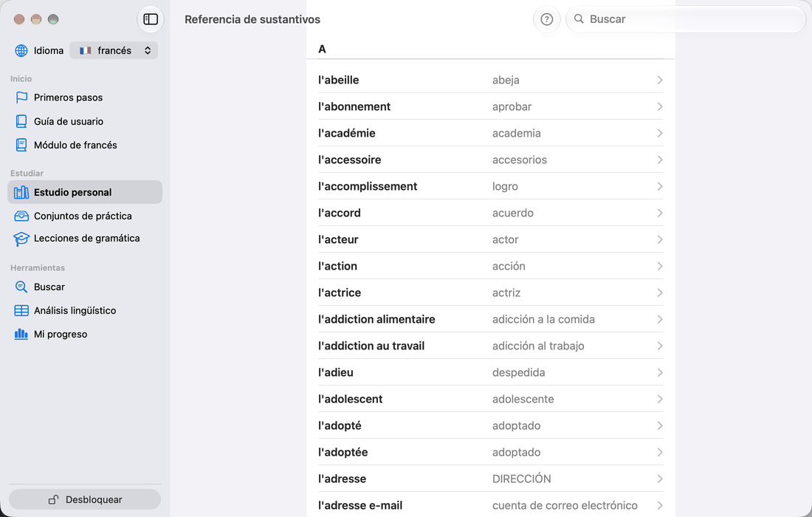This screenshot has height=517, width=812.
Task: Click the Desbloquear button
Action: [x=85, y=499]
